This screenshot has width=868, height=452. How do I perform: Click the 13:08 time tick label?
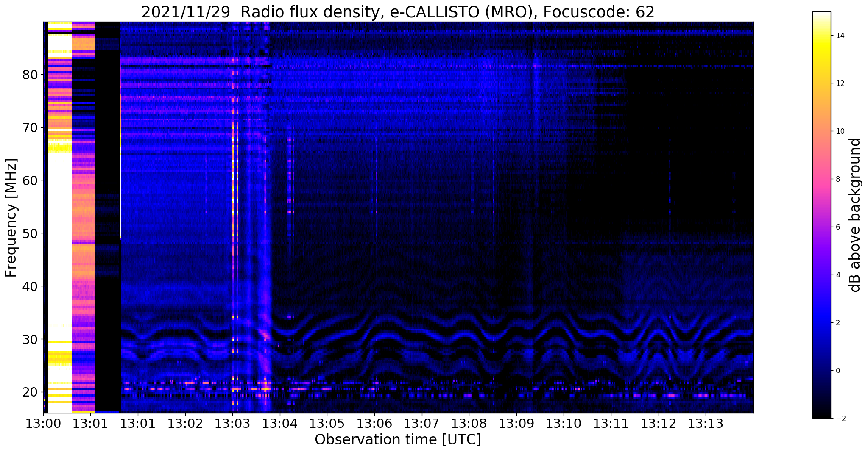pos(469,423)
